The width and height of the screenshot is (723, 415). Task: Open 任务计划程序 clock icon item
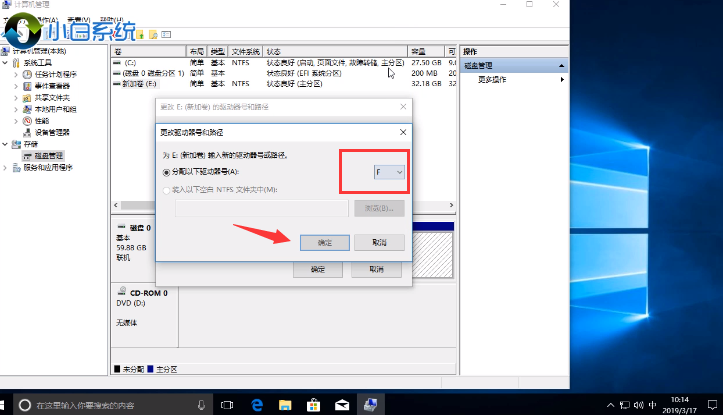(x=27, y=74)
